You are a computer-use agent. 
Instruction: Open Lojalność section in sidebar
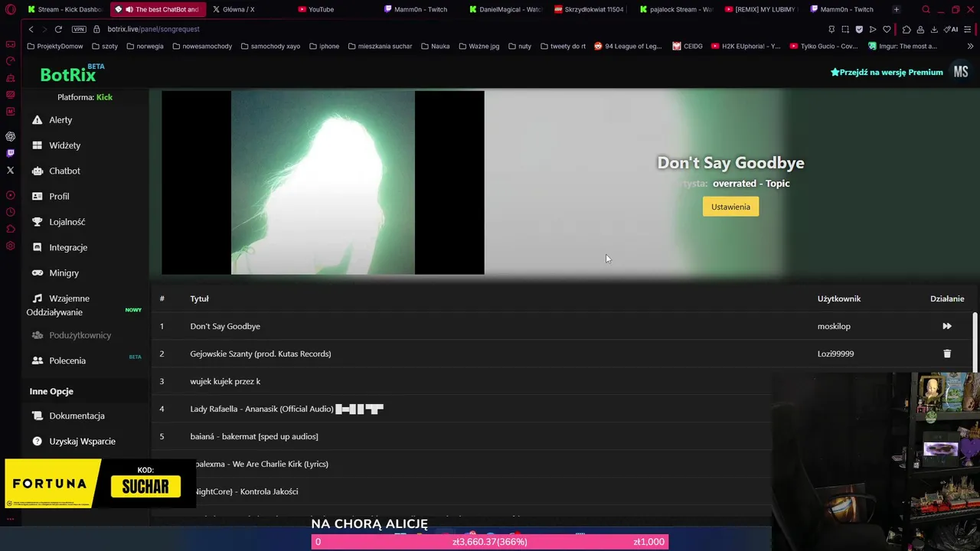coord(58,222)
